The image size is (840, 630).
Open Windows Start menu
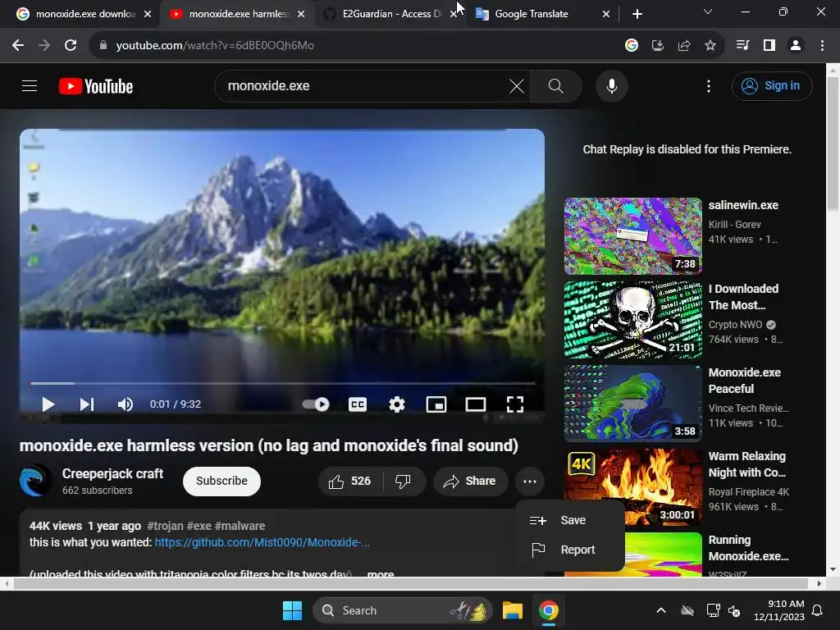point(293,610)
